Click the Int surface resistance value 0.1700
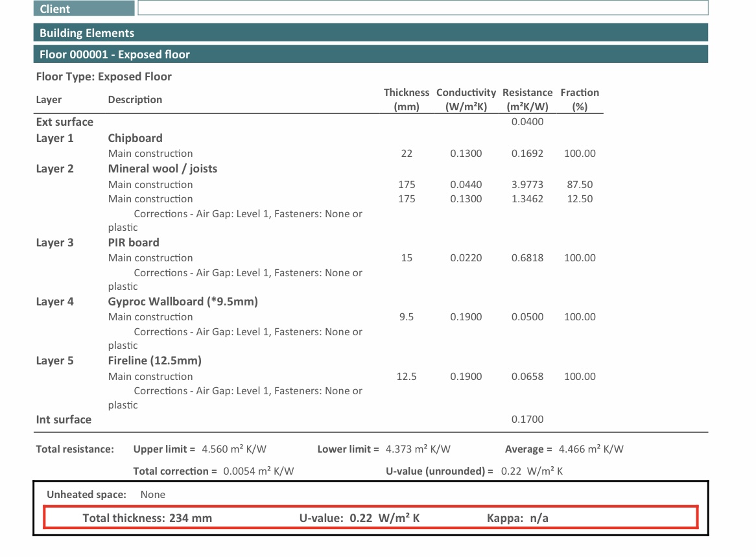This screenshot has height=557, width=756. pos(527,420)
